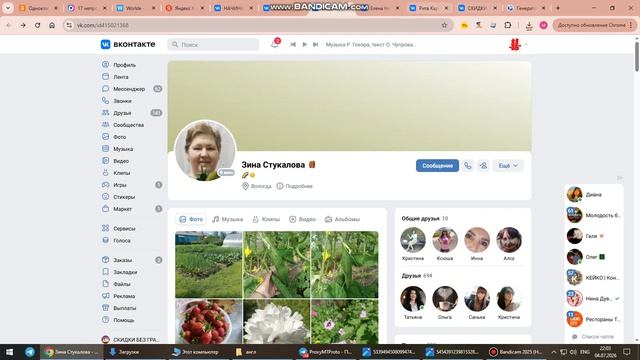Open chat with Диана in sidebar
This screenshot has height=360, width=640.
point(593,194)
